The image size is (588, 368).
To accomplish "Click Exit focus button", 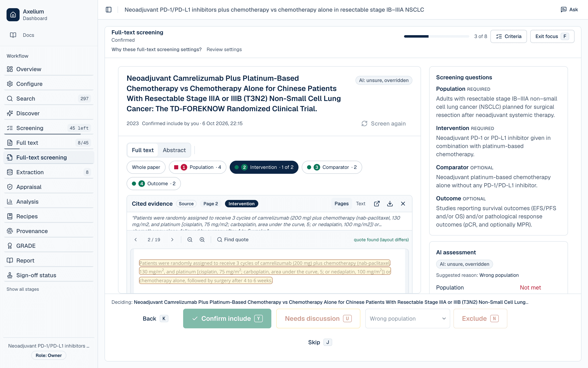I will [552, 37].
